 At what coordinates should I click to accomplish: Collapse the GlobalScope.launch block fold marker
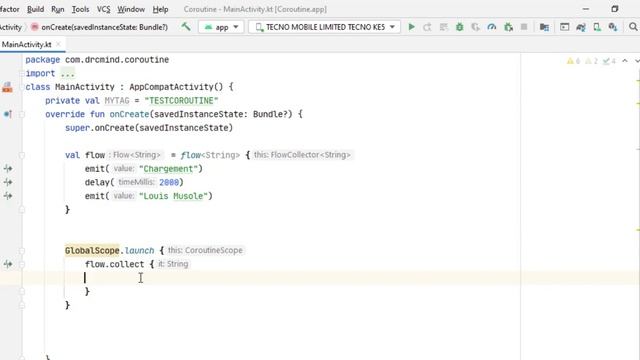click(22, 251)
